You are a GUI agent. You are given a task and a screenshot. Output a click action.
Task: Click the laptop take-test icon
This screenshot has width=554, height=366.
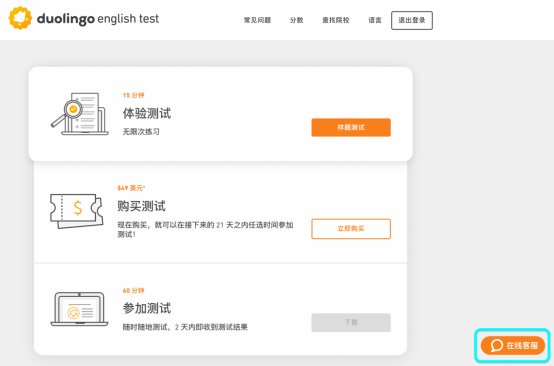79,309
